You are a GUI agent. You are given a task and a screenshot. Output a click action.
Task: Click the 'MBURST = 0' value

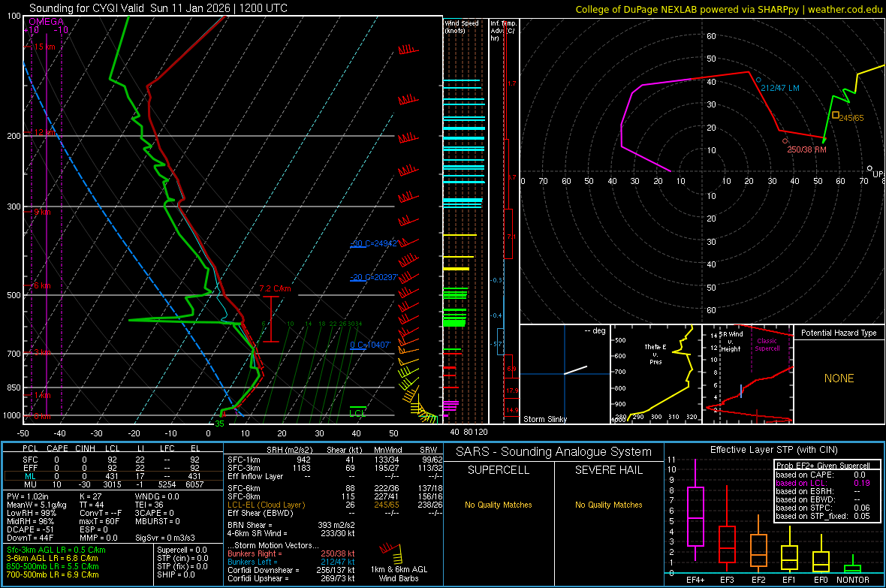pos(157,520)
